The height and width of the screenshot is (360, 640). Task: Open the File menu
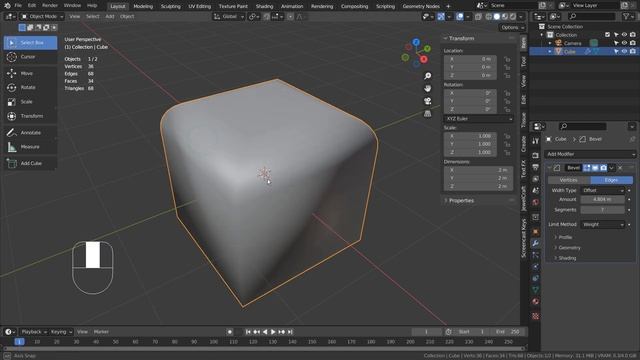coord(18,6)
